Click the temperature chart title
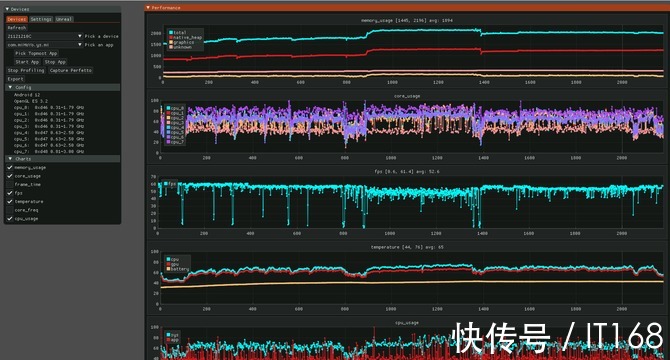The image size is (670, 360). pyautogui.click(x=406, y=247)
